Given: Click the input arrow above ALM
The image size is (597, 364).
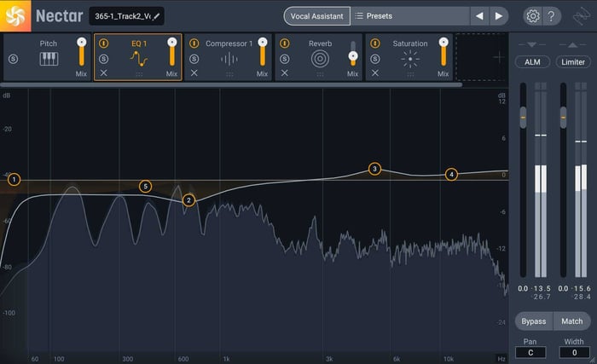Looking at the screenshot, I should point(532,44).
